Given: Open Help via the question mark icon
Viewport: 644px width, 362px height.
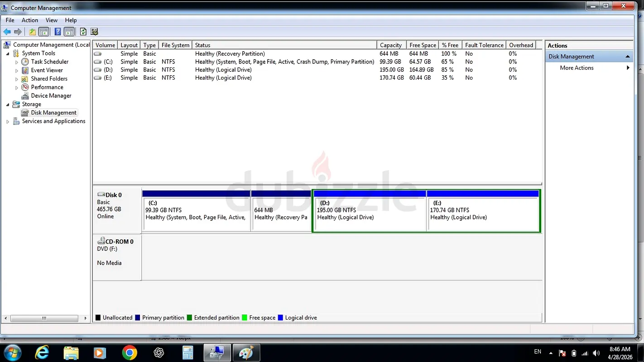Looking at the screenshot, I should [58, 32].
